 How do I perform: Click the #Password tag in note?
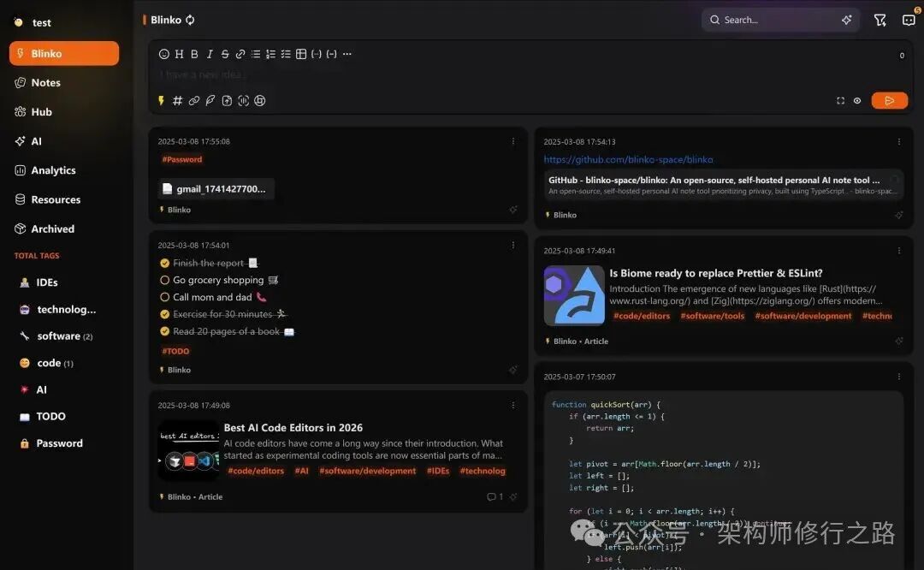coord(182,160)
